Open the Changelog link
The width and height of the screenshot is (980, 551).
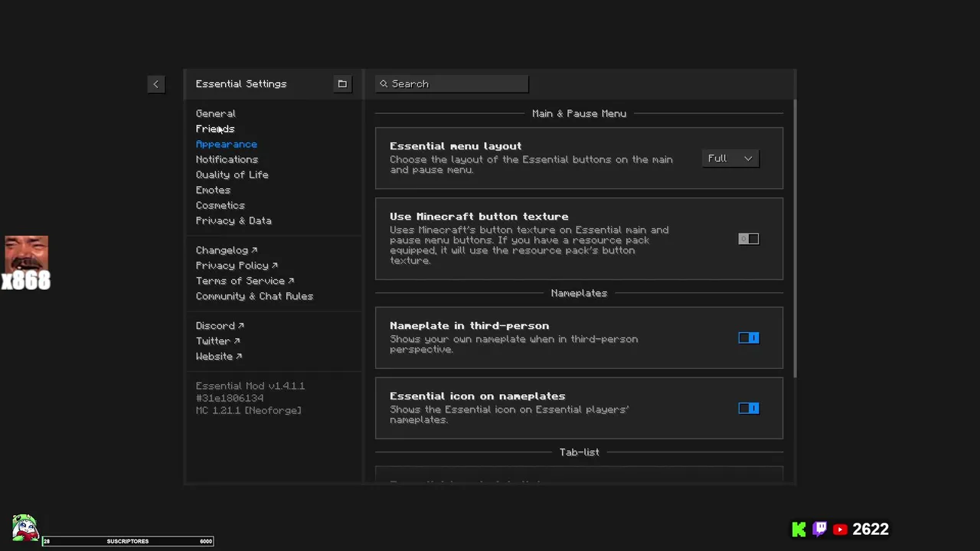click(227, 250)
